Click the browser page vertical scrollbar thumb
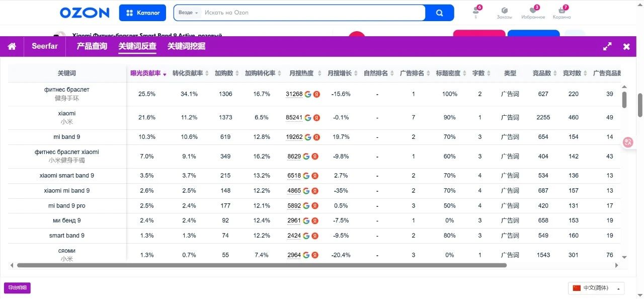 [640, 105]
